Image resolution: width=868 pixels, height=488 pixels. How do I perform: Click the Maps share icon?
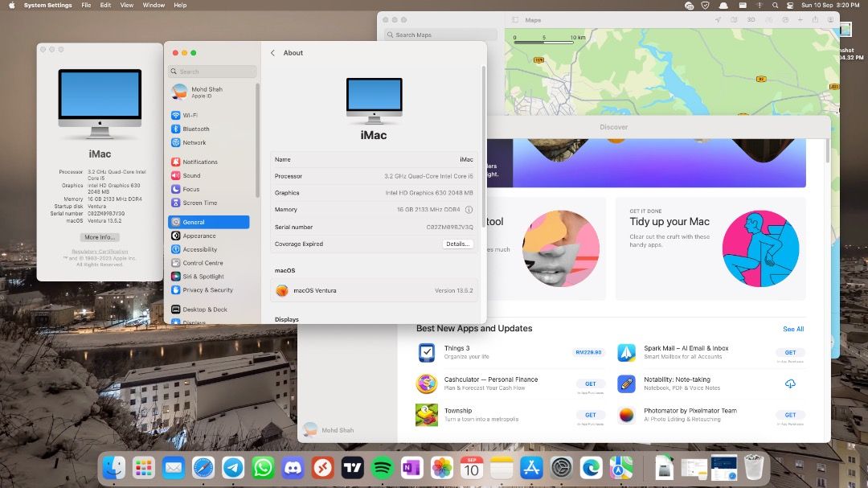(x=816, y=19)
